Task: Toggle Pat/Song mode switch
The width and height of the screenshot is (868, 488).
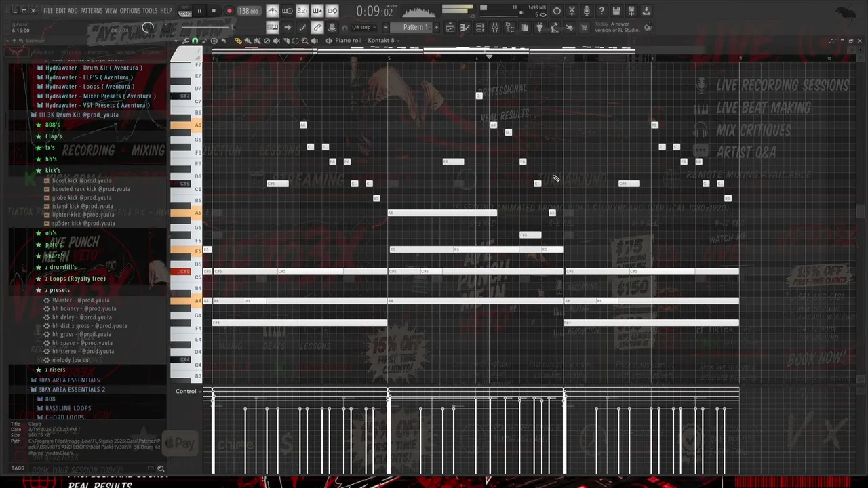Action: [184, 11]
